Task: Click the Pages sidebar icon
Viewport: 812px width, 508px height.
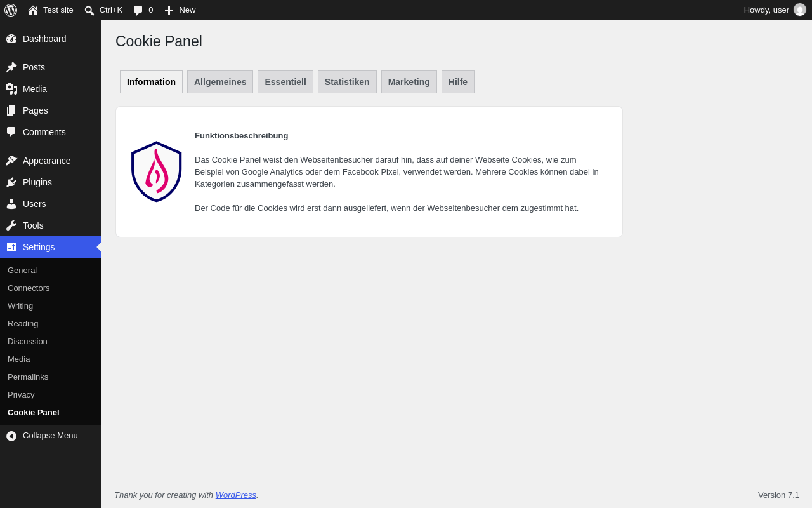Action: (11, 110)
